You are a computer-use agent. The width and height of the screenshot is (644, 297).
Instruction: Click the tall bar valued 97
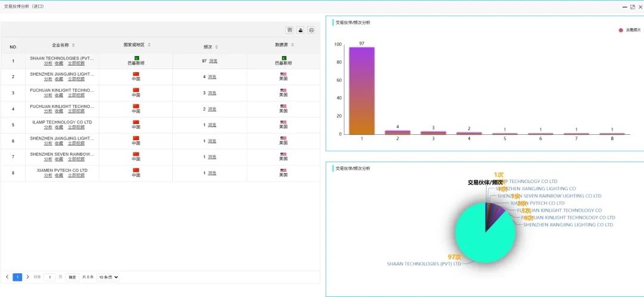[x=362, y=91]
